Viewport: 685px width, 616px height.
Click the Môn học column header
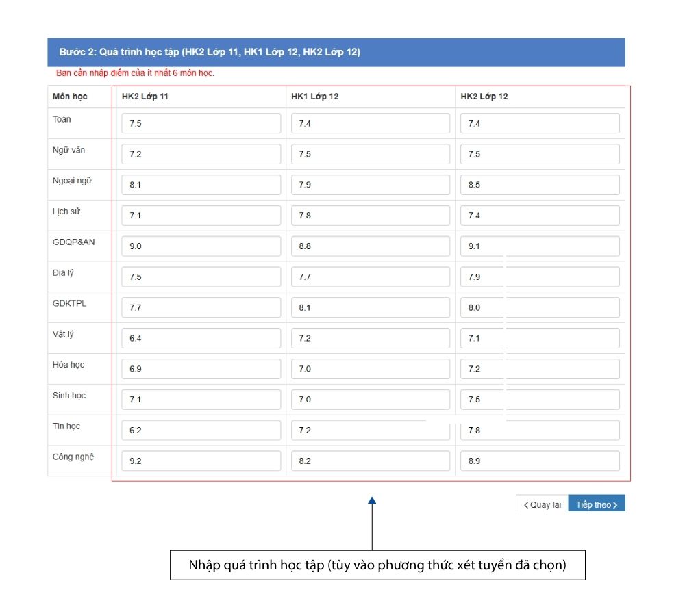tap(70, 97)
